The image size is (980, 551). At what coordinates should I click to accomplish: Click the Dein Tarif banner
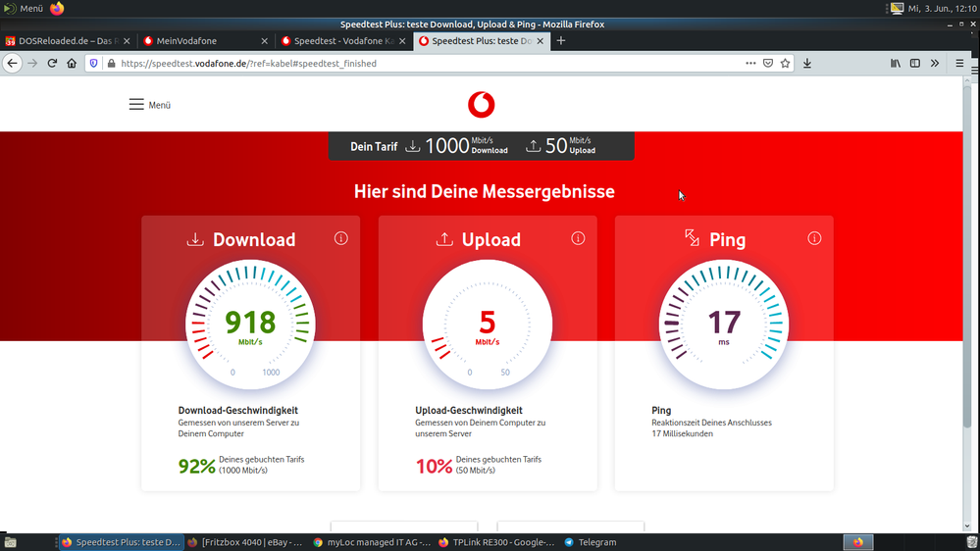(482, 146)
